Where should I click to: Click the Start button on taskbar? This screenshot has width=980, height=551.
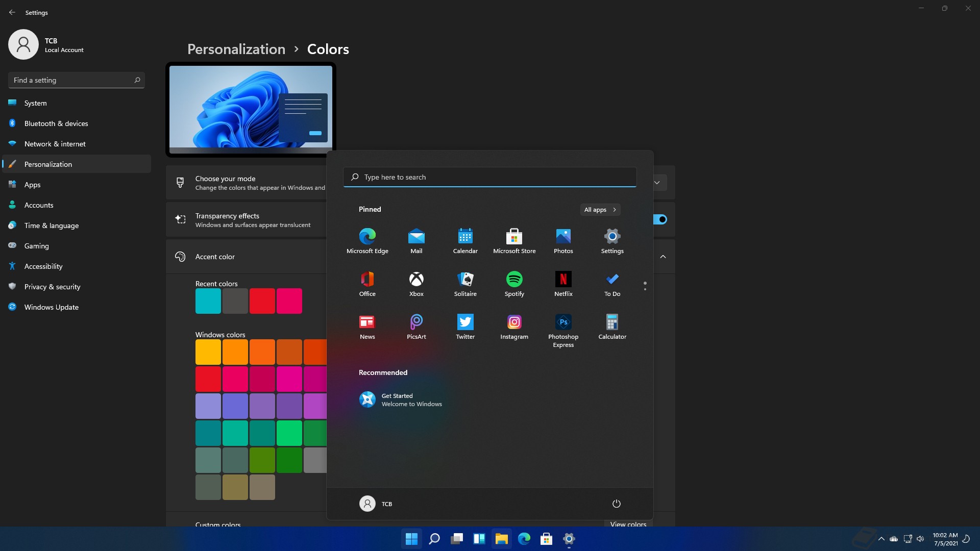pos(412,539)
